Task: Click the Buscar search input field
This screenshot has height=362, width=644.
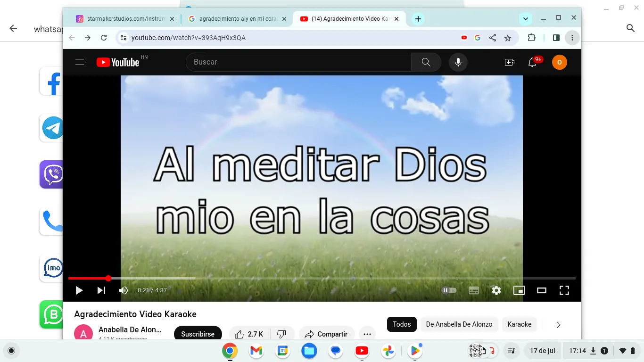Action: (299, 62)
